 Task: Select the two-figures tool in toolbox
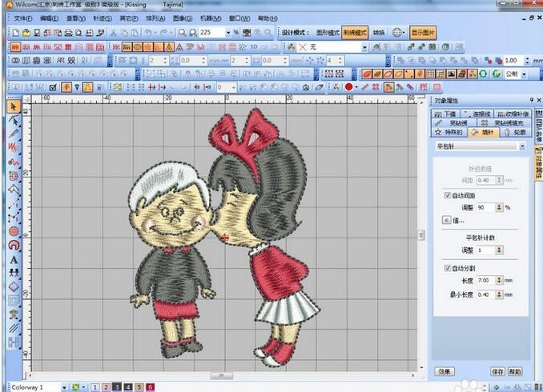(14, 273)
